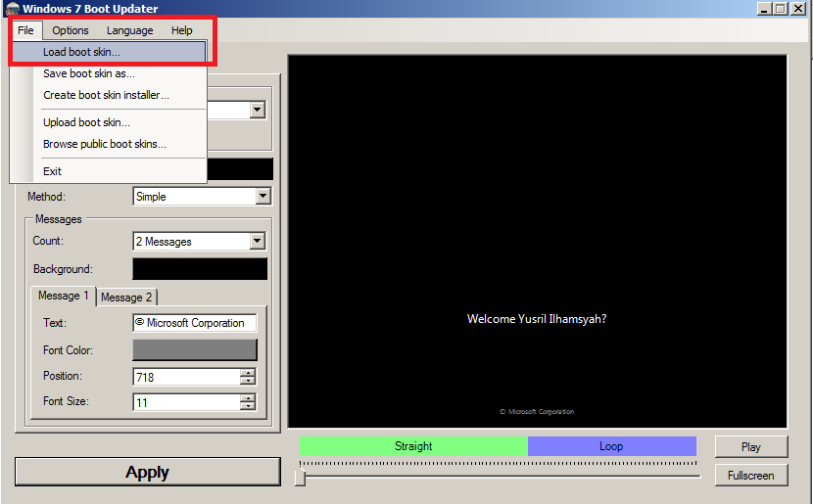813x504 pixels.
Task: Select Browse public boot skins entry
Action: coord(109,144)
